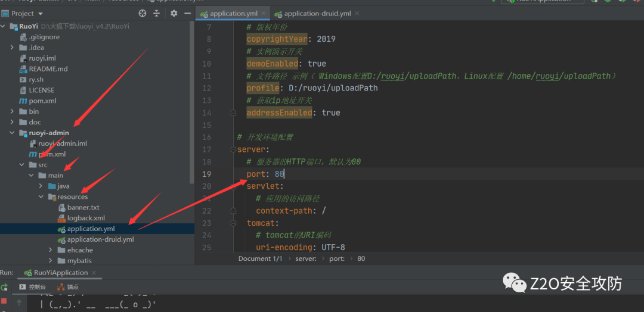
Task: Open the Project view dropdown
Action: pyautogui.click(x=40, y=13)
